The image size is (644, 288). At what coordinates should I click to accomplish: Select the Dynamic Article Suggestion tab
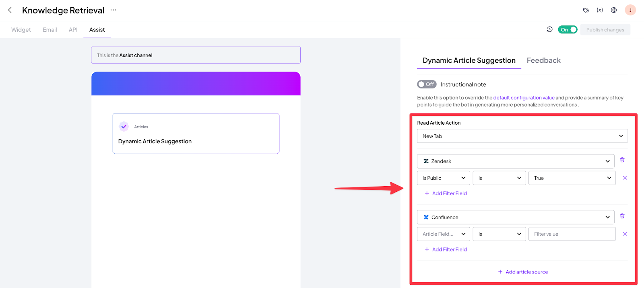(x=469, y=60)
